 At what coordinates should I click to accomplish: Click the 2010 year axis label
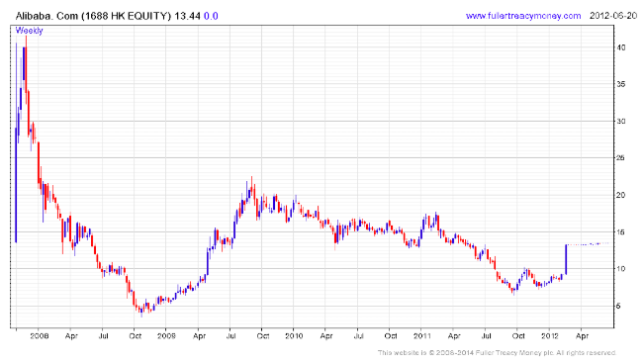294,336
